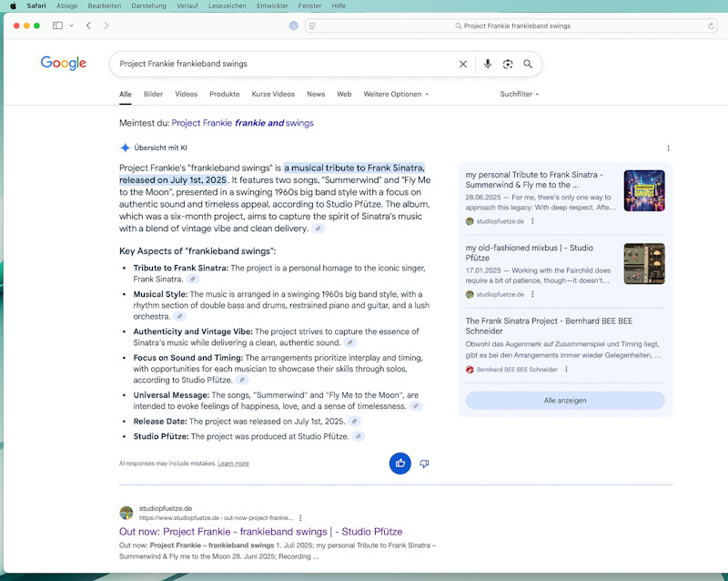Click the studiopfuetze.de result URL text
This screenshot has height=581, width=728.
[x=216, y=518]
